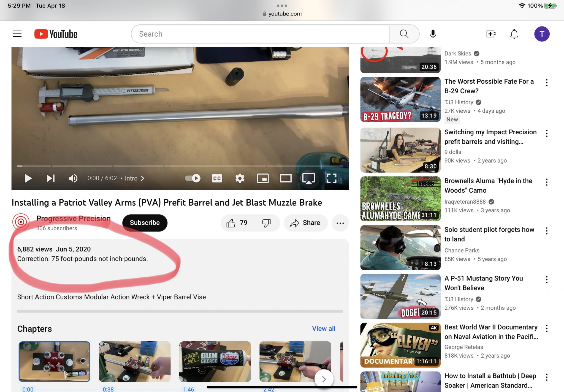Click the Search input field

(x=260, y=34)
